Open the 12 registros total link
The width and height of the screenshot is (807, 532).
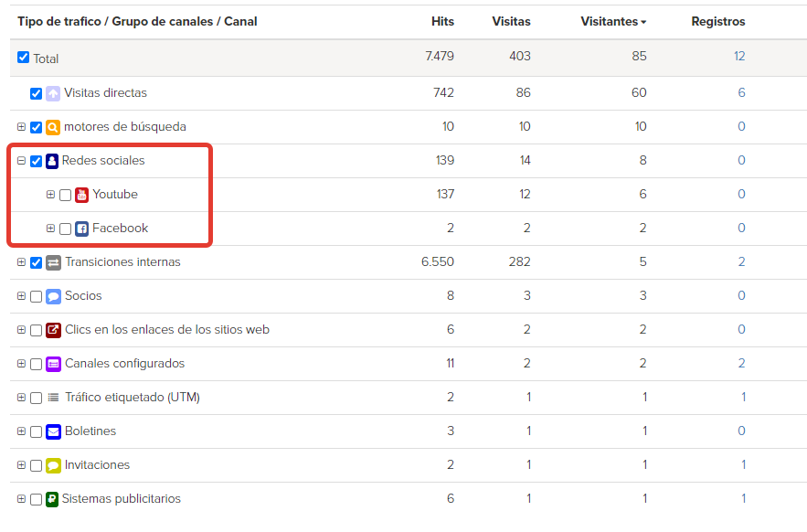(739, 56)
